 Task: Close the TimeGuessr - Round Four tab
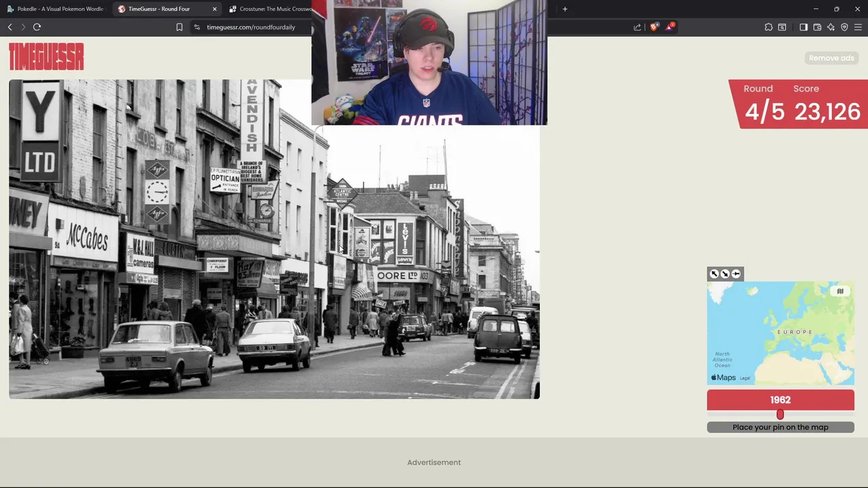coord(215,9)
